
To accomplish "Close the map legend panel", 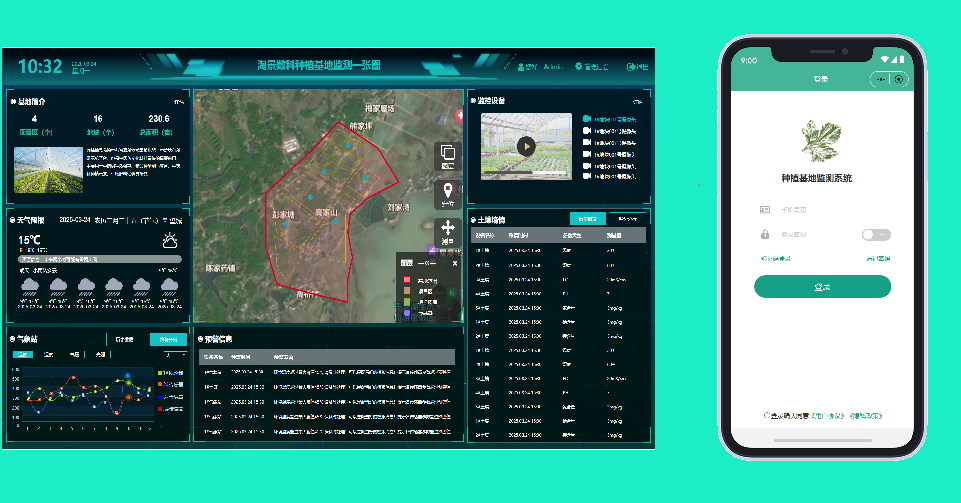I will pyautogui.click(x=455, y=263).
